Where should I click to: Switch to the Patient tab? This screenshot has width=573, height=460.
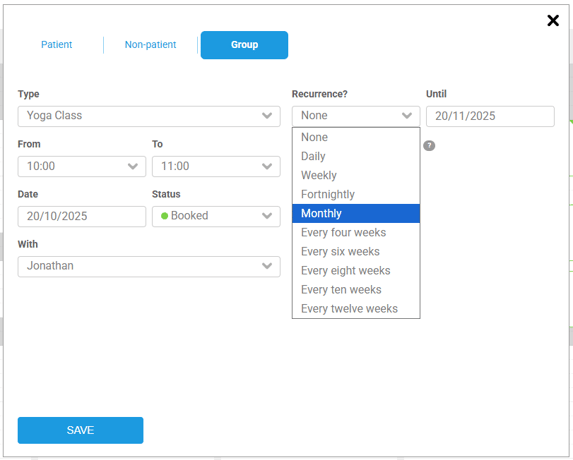tap(57, 45)
